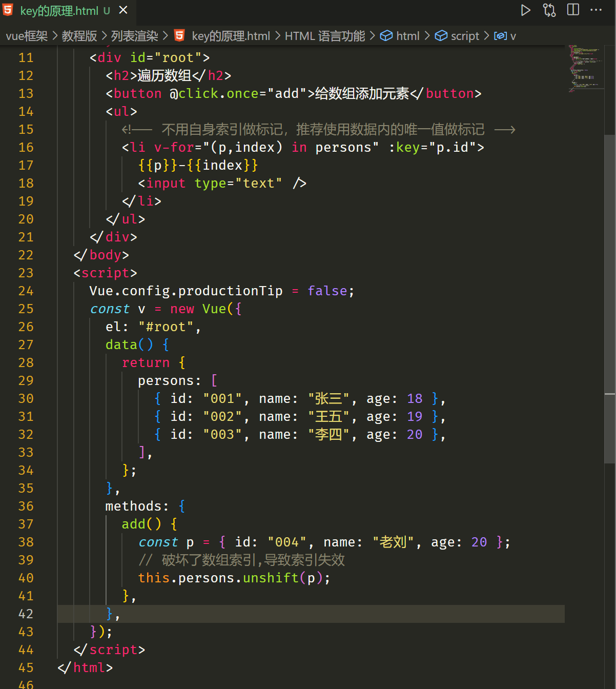
Task: Click the vertical scrollbar thumb
Action: [609, 299]
